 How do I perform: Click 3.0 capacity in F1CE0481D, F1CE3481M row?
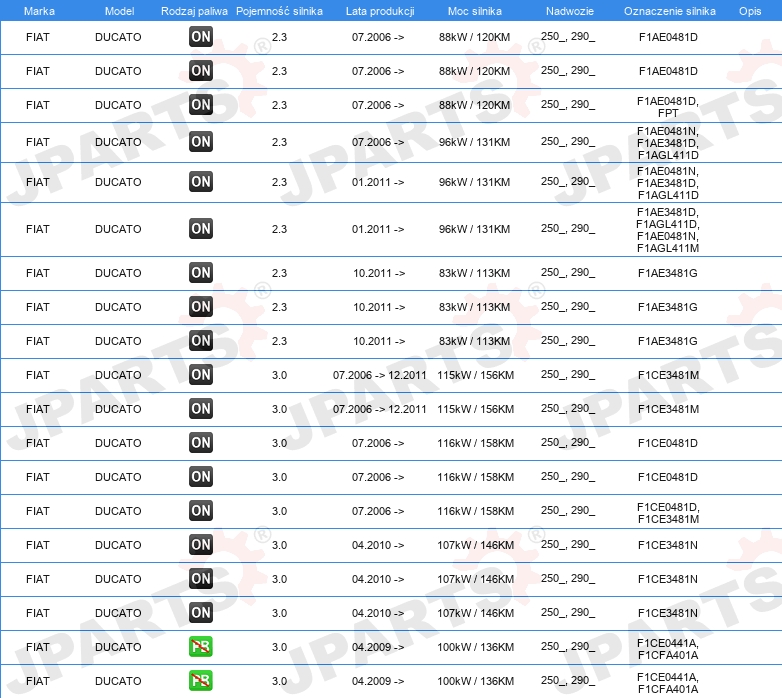tap(279, 512)
